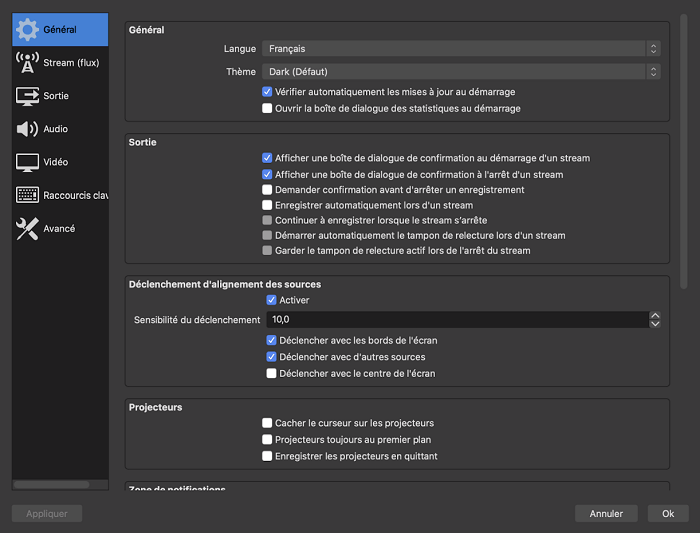Click the Sortie monitor-arrow icon
700x533 pixels.
27,96
